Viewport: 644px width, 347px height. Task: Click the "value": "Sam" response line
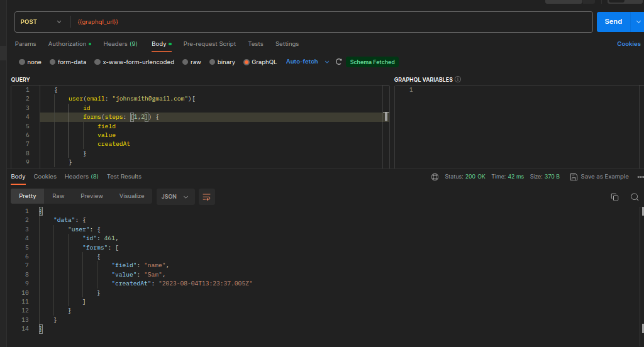(x=138, y=274)
